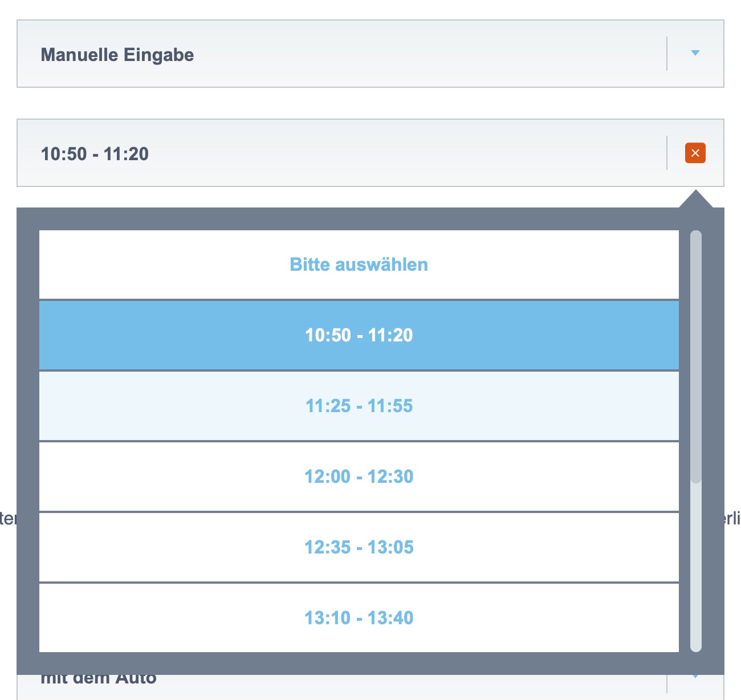Screen dimensions: 741x700
Task: Choose the 'Bitte auswählen' placeholder option
Action: tap(359, 264)
